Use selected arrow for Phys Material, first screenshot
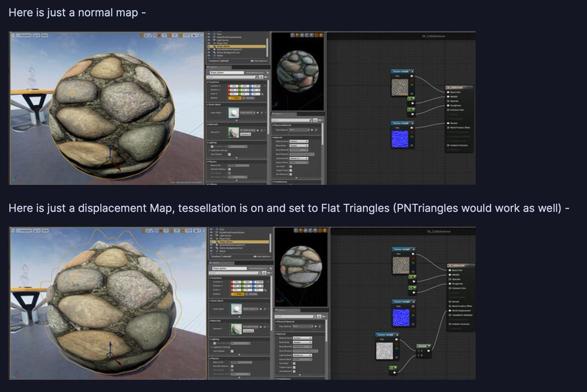The width and height of the screenshot is (587, 392). (312, 130)
